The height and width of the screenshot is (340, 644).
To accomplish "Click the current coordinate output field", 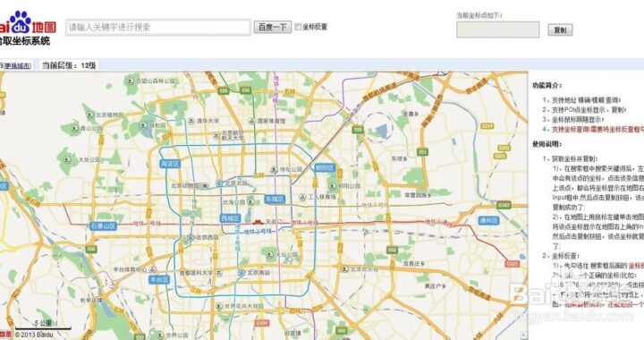I will point(498,30).
